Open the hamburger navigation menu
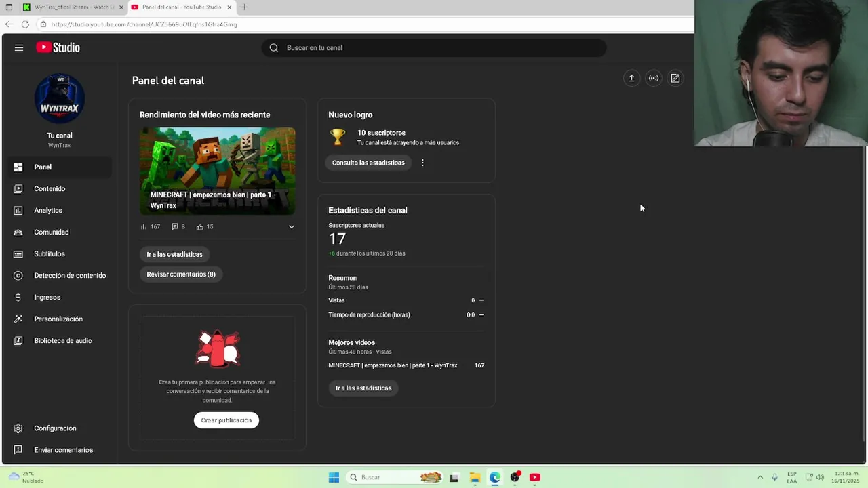The width and height of the screenshot is (868, 488). (19, 47)
